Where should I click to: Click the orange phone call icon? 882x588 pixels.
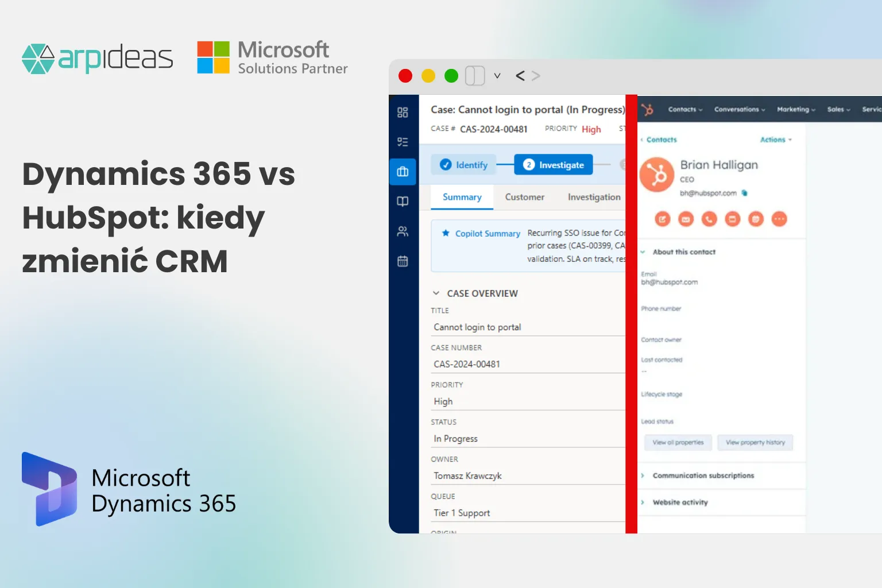pyautogui.click(x=709, y=219)
